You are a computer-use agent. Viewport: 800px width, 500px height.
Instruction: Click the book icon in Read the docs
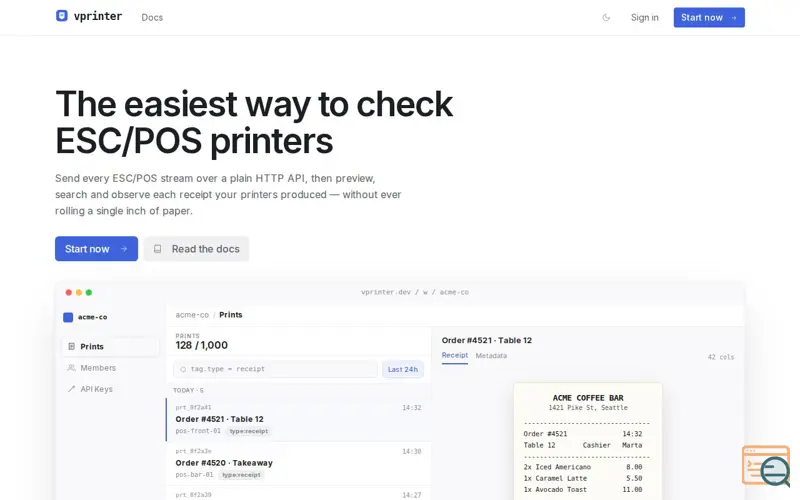pyautogui.click(x=158, y=249)
